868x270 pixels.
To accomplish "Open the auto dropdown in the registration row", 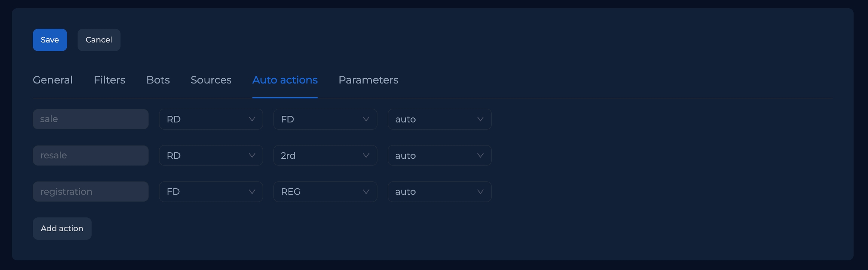I will pos(439,192).
